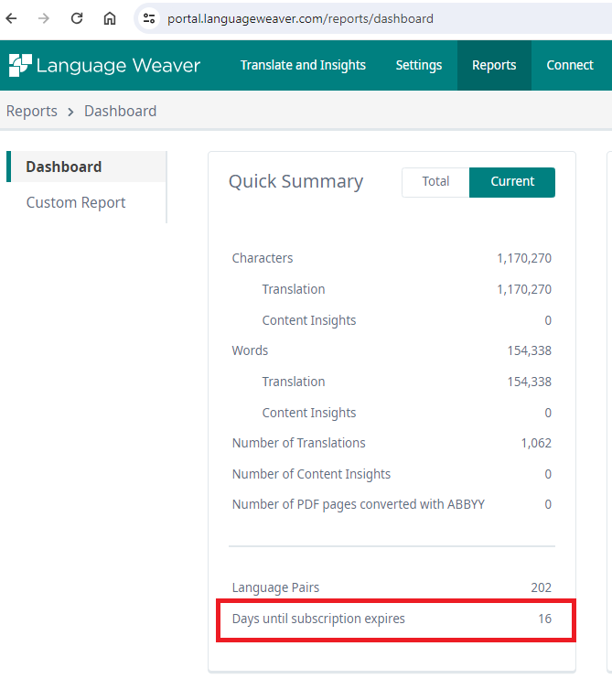The height and width of the screenshot is (700, 612).
Task: Click the Language Weaver logo
Action: coord(104,65)
